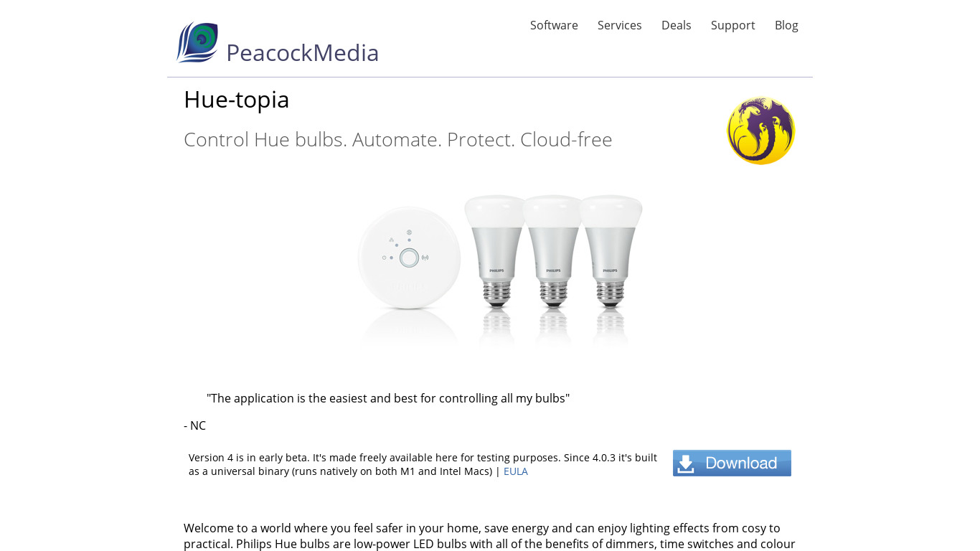Open the Software menu
The width and height of the screenshot is (980, 551).
(554, 25)
